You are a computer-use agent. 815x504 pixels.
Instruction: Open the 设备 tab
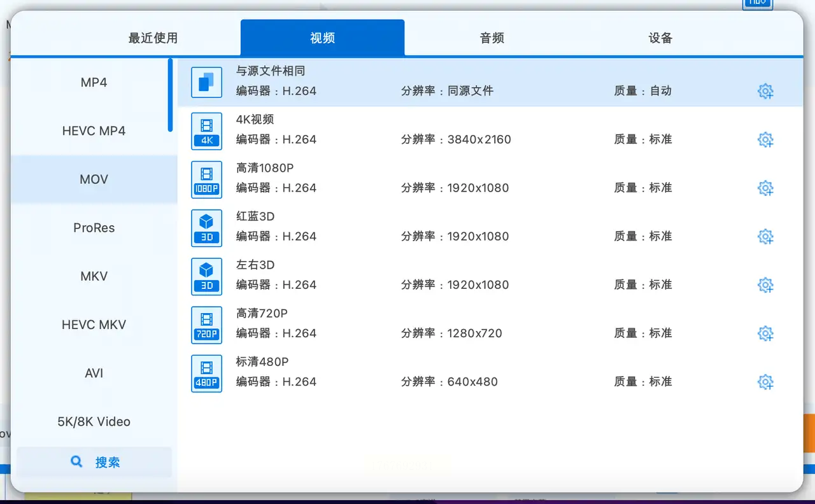[660, 38]
